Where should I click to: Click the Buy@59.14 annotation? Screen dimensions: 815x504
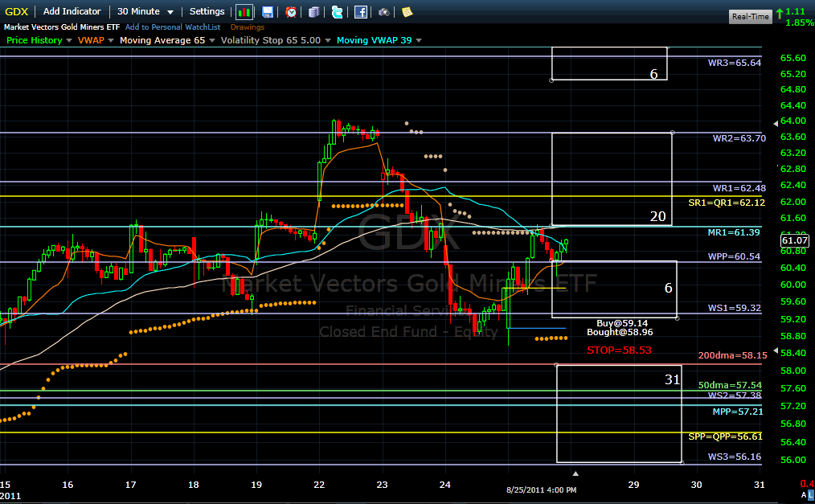click(x=622, y=323)
